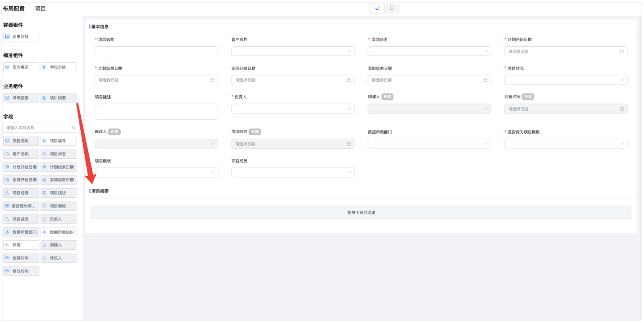This screenshot has height=323, width=644.
Task: Focus the 项目描述 textarea in form
Action: coord(156,112)
